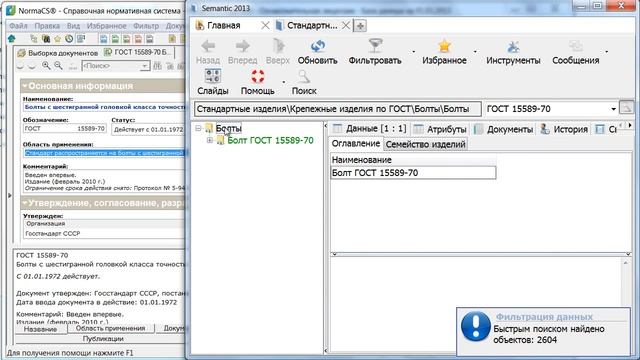Click the table cell Болт ГОСТ 15589-70
640x360 pixels.
(x=413, y=173)
